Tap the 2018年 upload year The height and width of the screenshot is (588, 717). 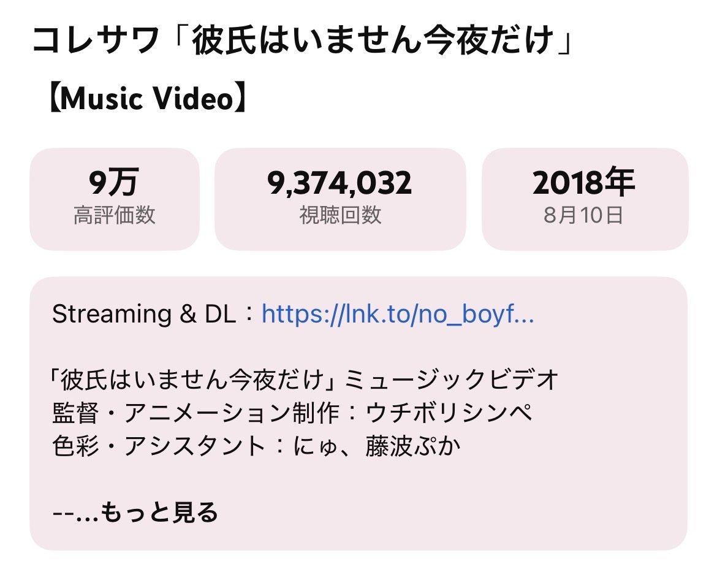(584, 182)
